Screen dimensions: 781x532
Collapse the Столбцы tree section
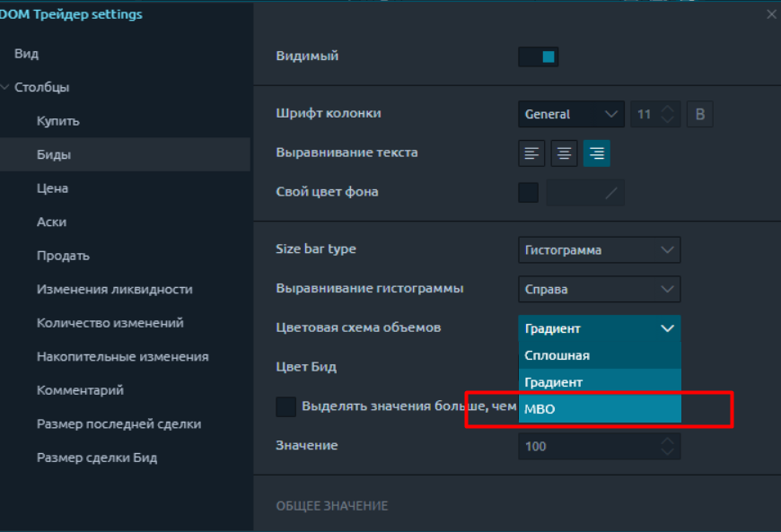point(5,87)
